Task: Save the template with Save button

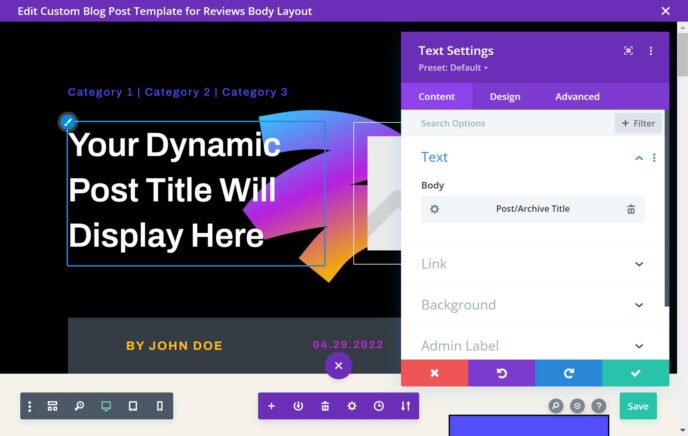Action: [x=638, y=406]
